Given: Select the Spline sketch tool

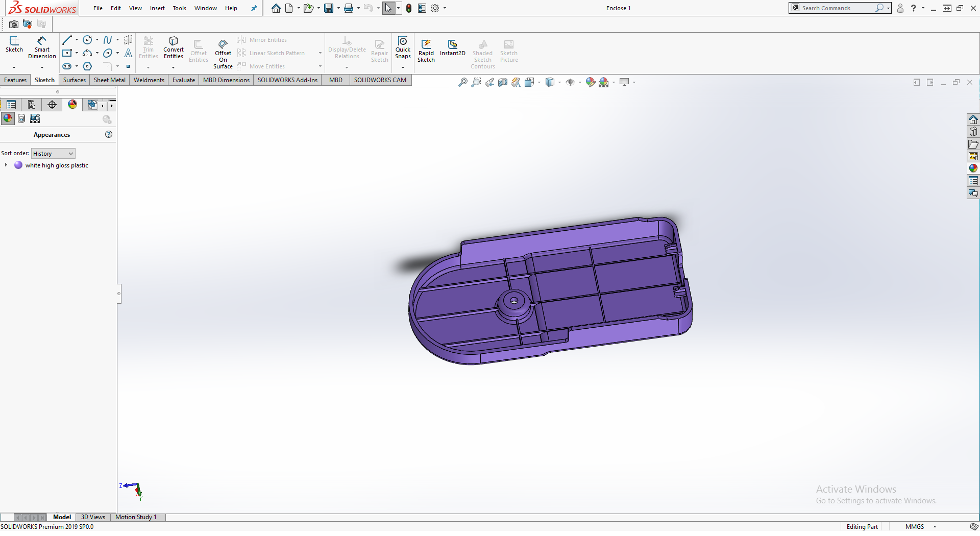Looking at the screenshot, I should click(x=108, y=40).
